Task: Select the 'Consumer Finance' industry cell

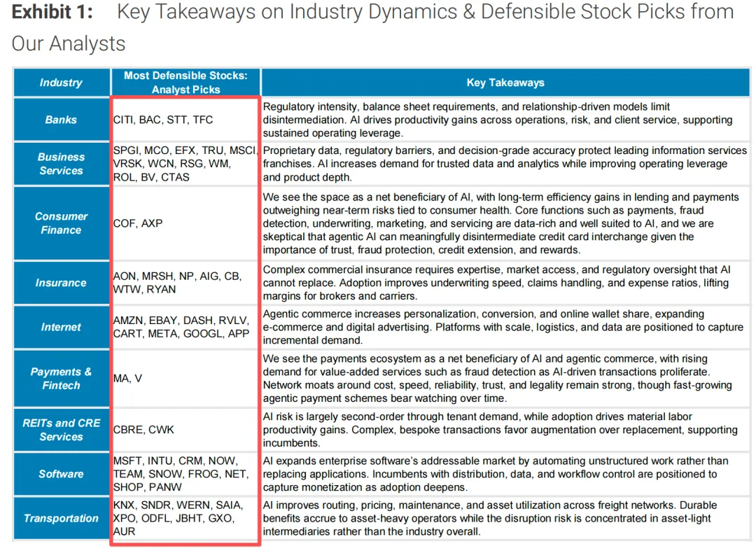Action: click(61, 223)
